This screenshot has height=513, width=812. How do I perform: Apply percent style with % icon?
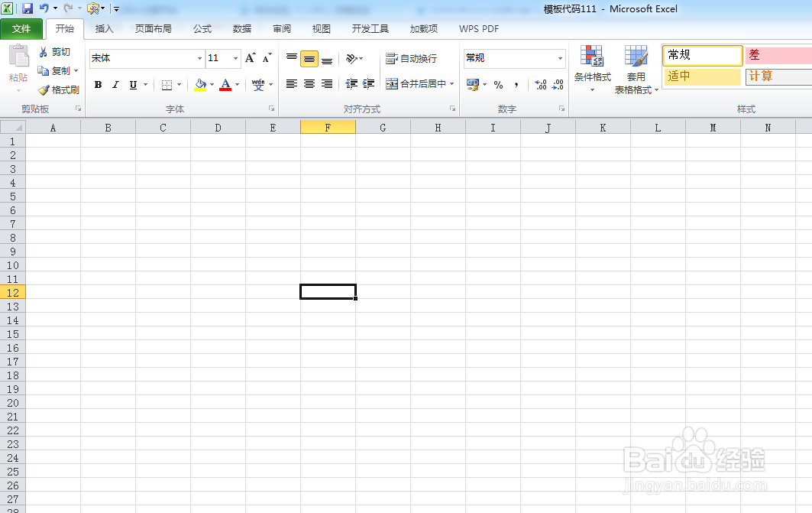click(x=498, y=84)
